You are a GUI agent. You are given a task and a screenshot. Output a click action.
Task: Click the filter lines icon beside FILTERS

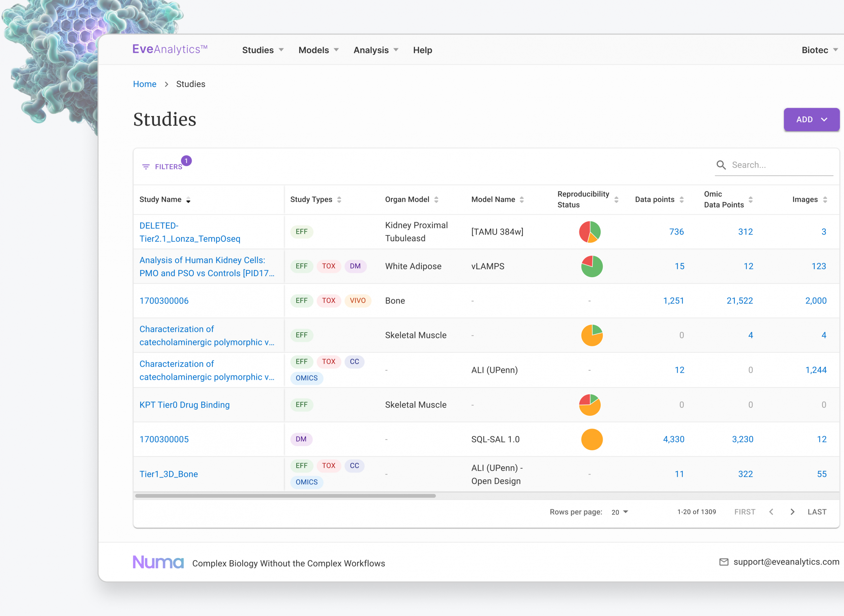click(x=146, y=167)
